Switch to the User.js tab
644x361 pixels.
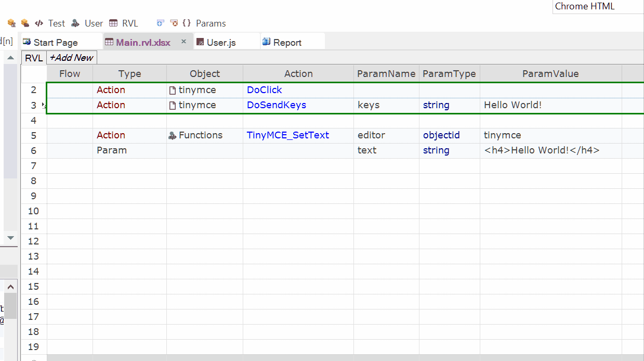221,43
